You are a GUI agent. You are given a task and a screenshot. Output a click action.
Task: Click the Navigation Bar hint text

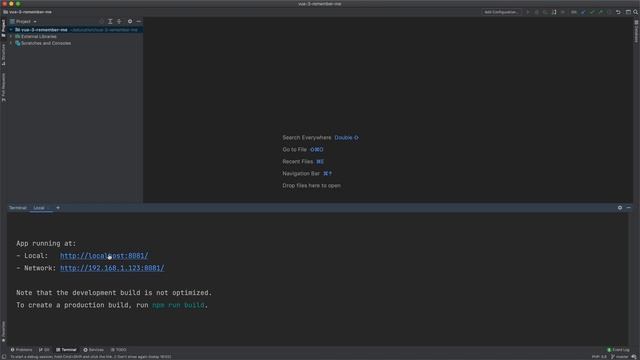tap(301, 173)
